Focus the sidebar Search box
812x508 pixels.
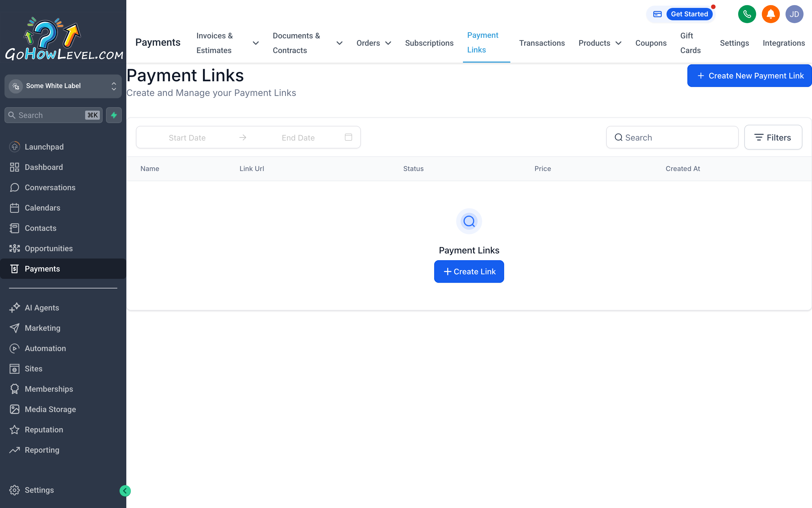(x=53, y=115)
